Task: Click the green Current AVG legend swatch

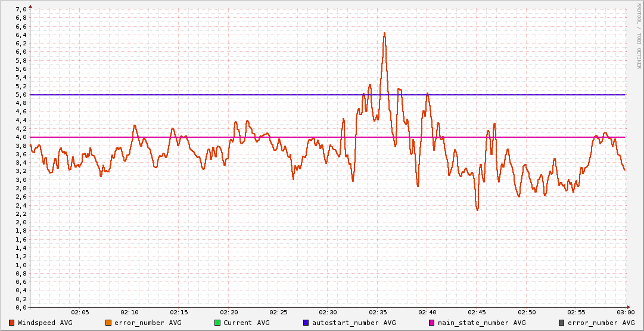Action: (x=217, y=323)
